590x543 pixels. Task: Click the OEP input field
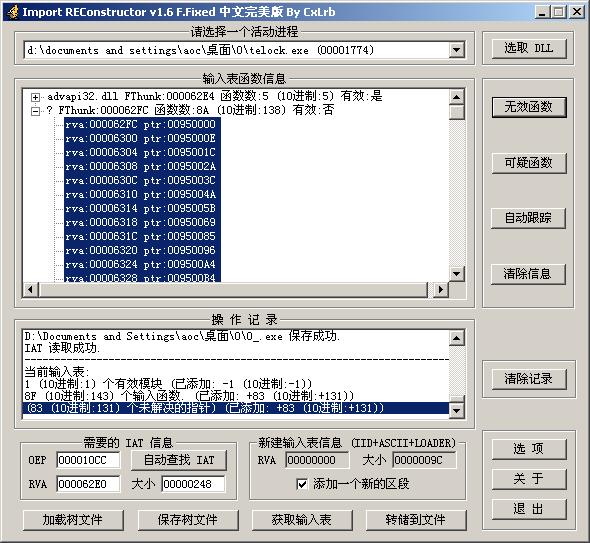point(88,460)
